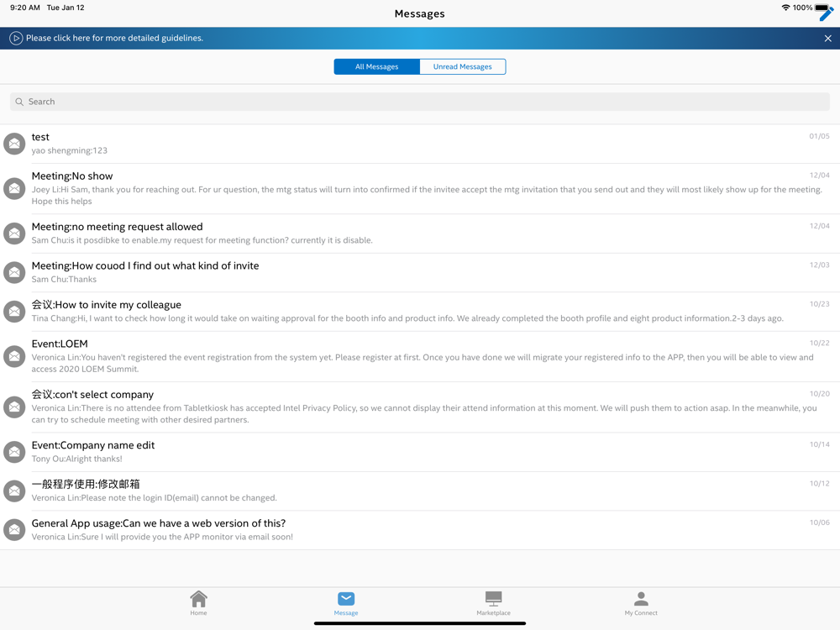Click the Wi-Fi icon in status bar
This screenshot has height=630, width=840.
click(785, 8)
